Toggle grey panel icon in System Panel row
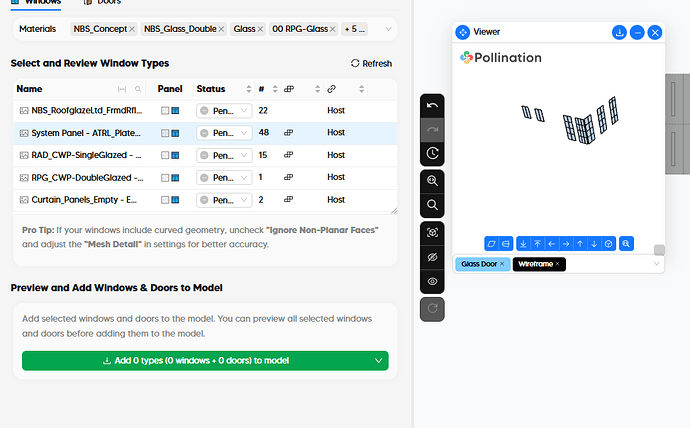 [x=165, y=133]
